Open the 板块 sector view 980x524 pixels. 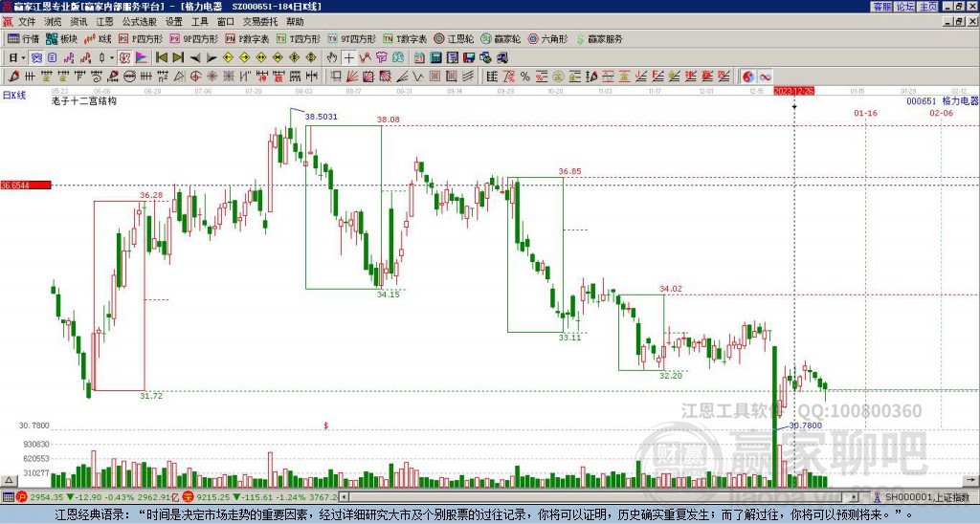tap(61, 38)
